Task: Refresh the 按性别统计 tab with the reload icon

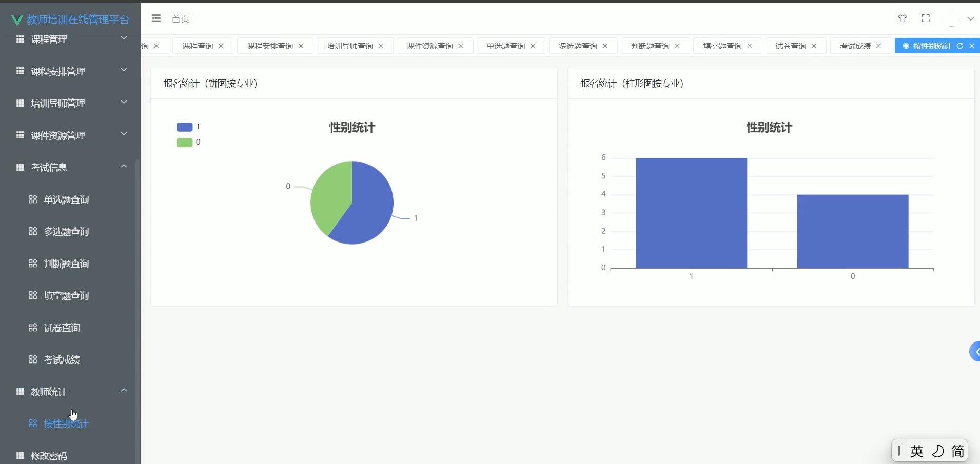Action: pos(960,46)
